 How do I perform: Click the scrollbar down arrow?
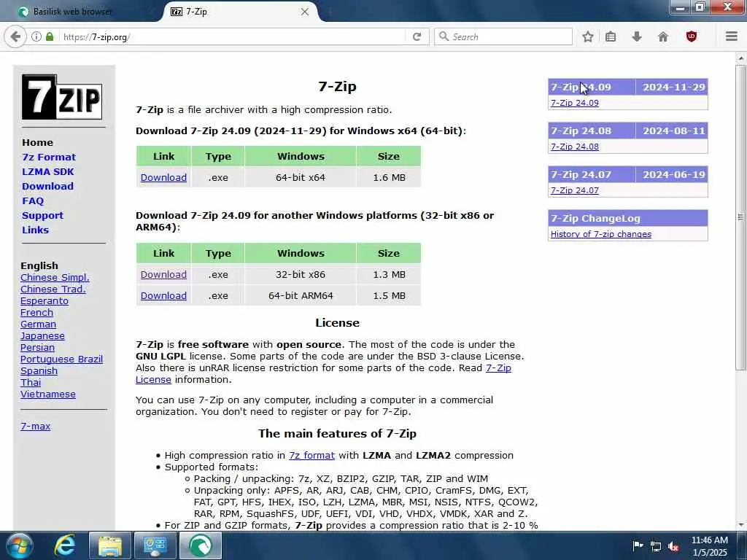[x=740, y=525]
